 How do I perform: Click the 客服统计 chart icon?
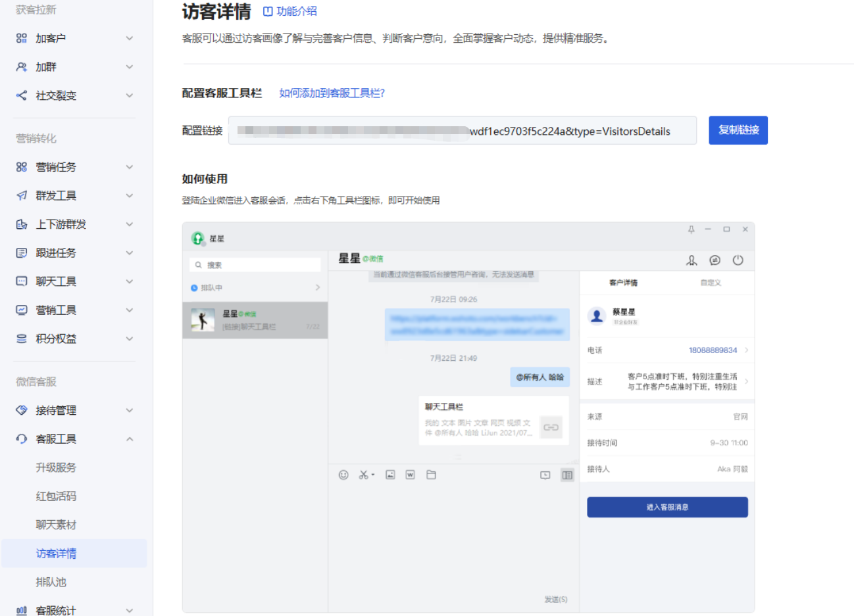[x=22, y=610]
